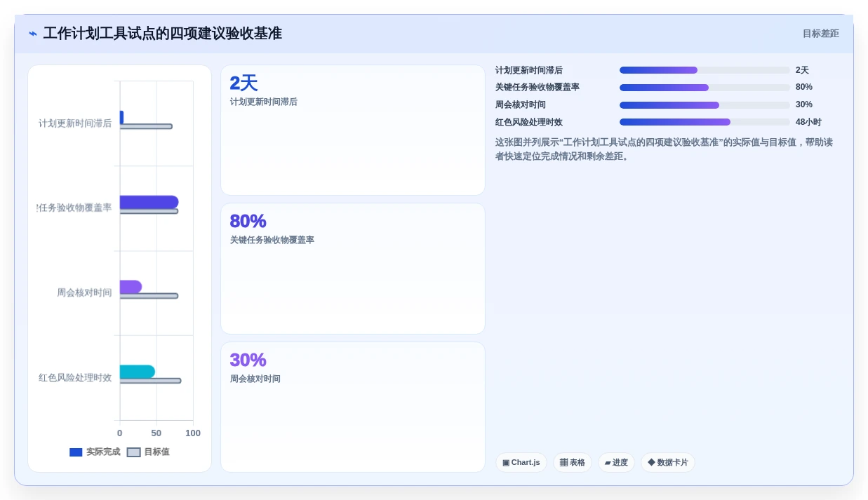Click the purple 周会核对时间 actual bar
Image resolution: width=868 pixels, height=500 pixels.
coord(131,287)
